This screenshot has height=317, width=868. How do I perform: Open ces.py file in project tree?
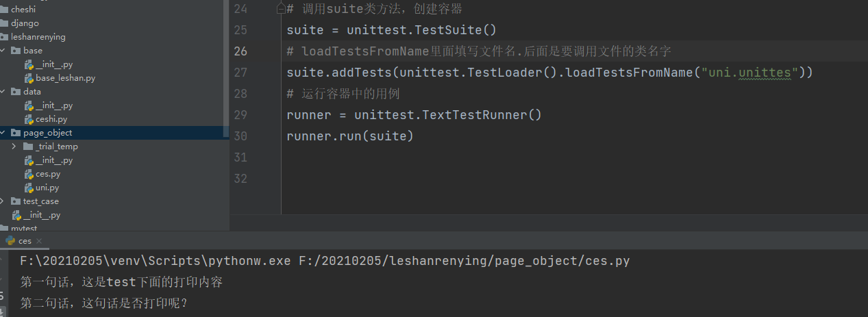47,174
